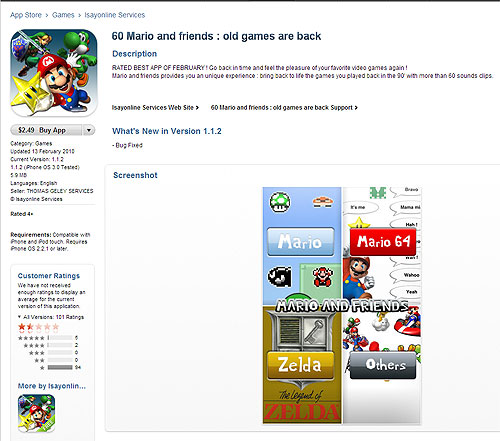
Task: Click the black Bullet Bill icon in screenshot
Action: tap(280, 277)
